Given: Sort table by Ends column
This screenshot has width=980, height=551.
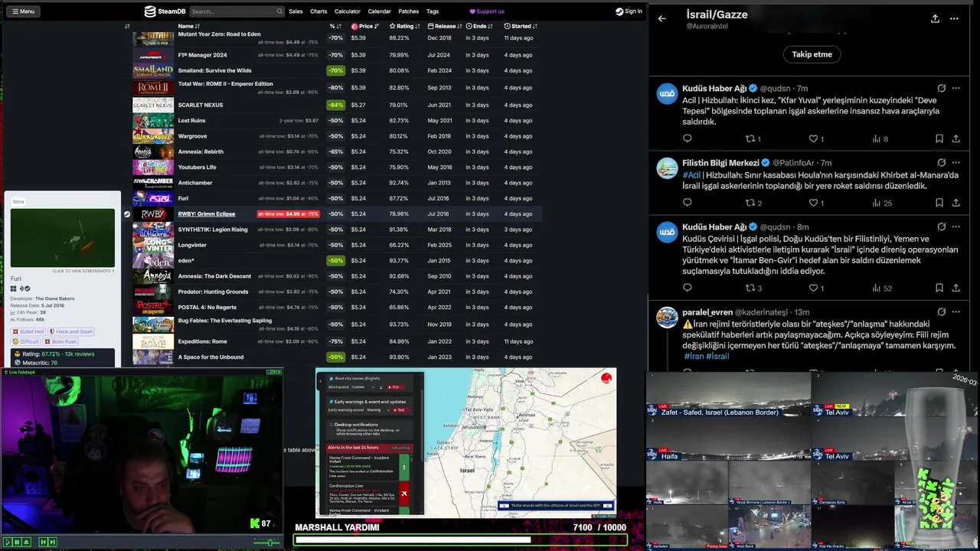Looking at the screenshot, I should tap(479, 26).
